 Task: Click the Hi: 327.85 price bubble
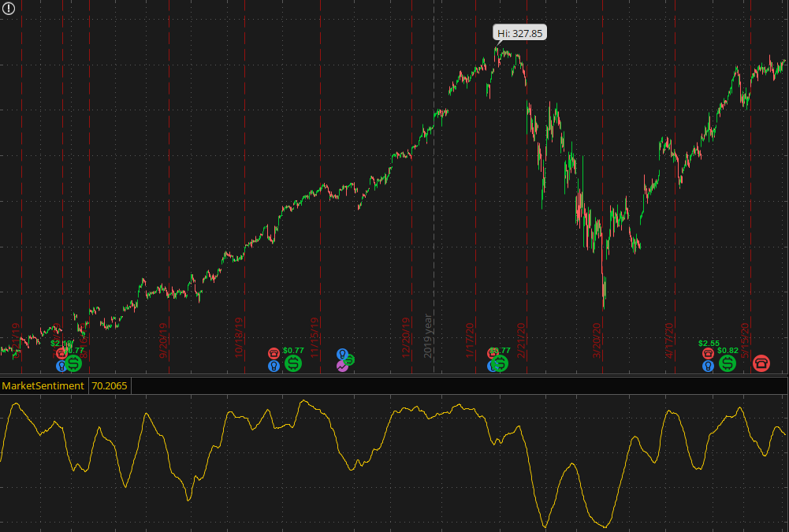tap(520, 33)
